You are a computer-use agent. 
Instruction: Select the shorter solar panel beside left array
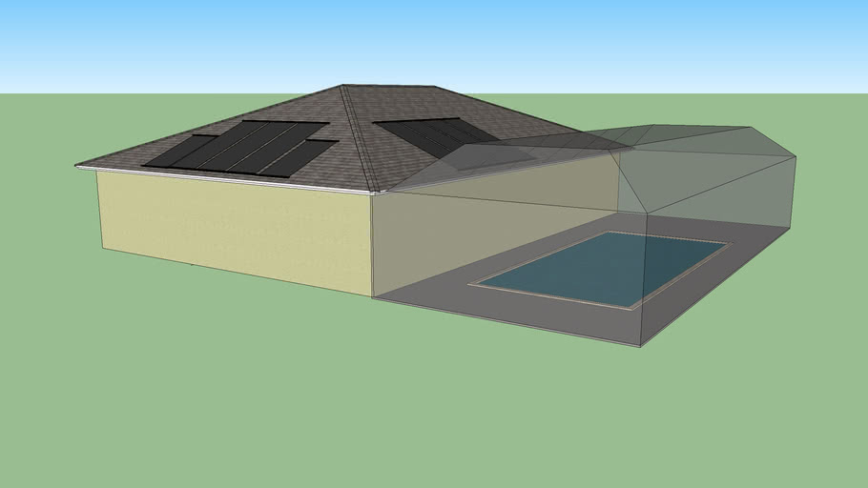(303, 156)
